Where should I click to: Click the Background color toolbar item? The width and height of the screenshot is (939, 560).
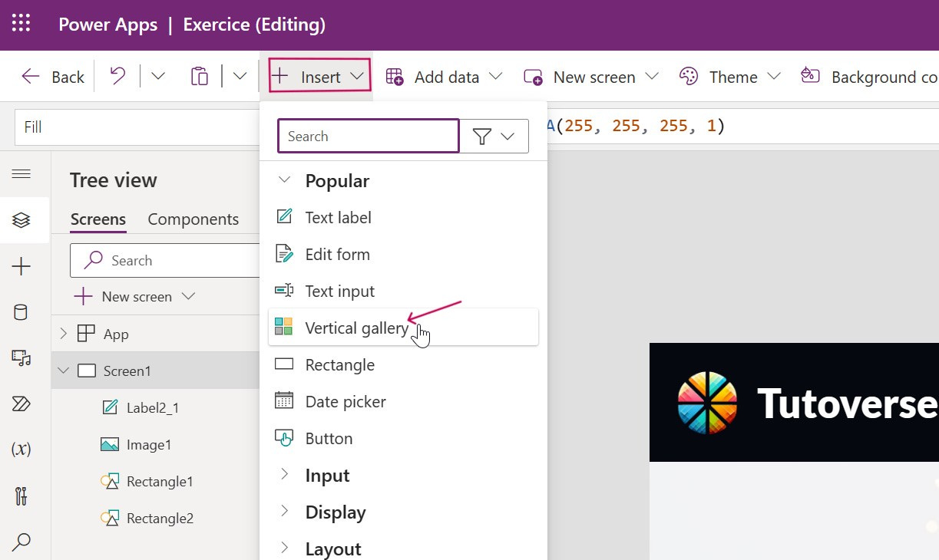[868, 77]
